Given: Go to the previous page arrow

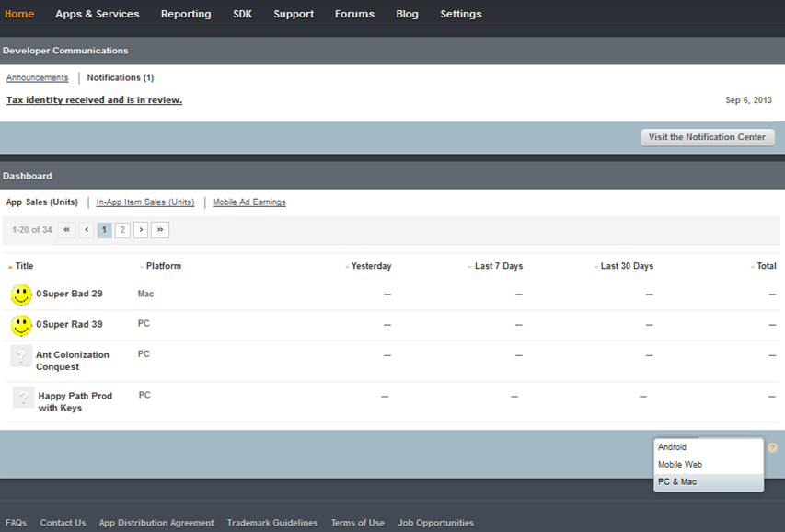Looking at the screenshot, I should [87, 230].
